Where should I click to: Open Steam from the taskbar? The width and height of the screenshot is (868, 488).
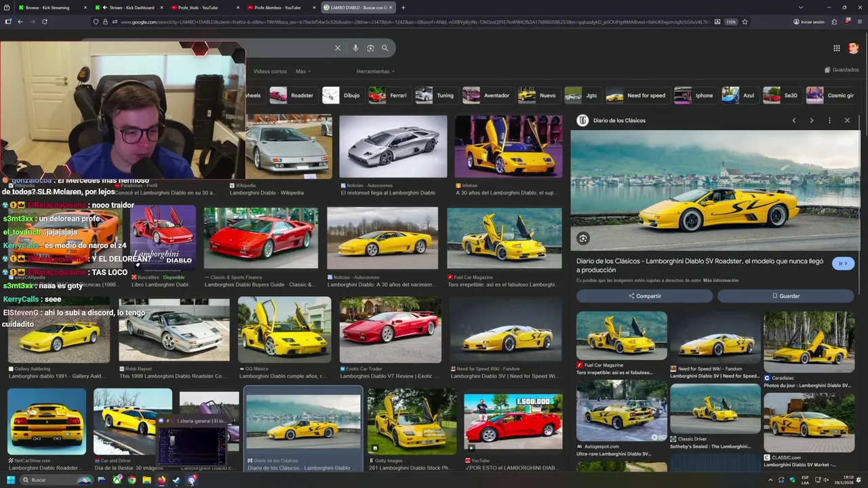tap(176, 480)
